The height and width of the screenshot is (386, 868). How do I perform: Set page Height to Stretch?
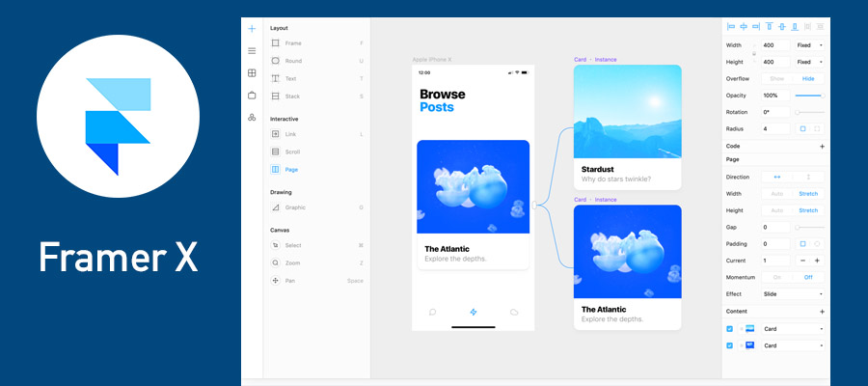pyautogui.click(x=809, y=210)
